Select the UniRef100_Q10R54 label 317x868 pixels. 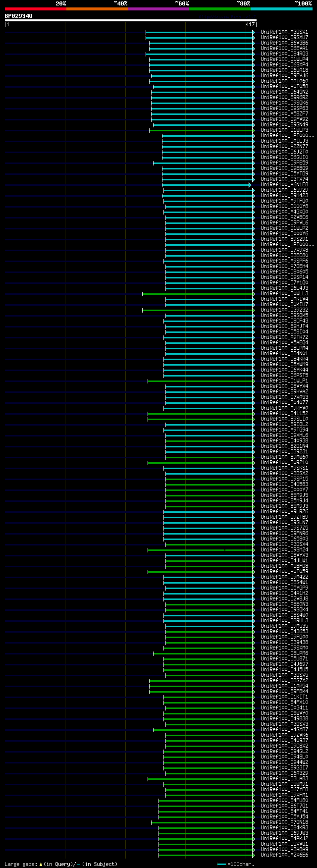tap(284, 686)
